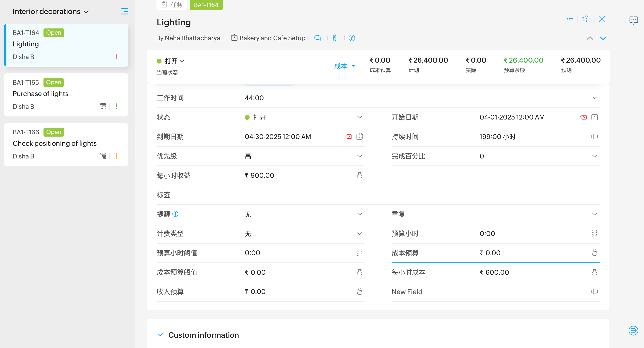
Task: Clear the start date with the red delete icon
Action: pyautogui.click(x=583, y=117)
